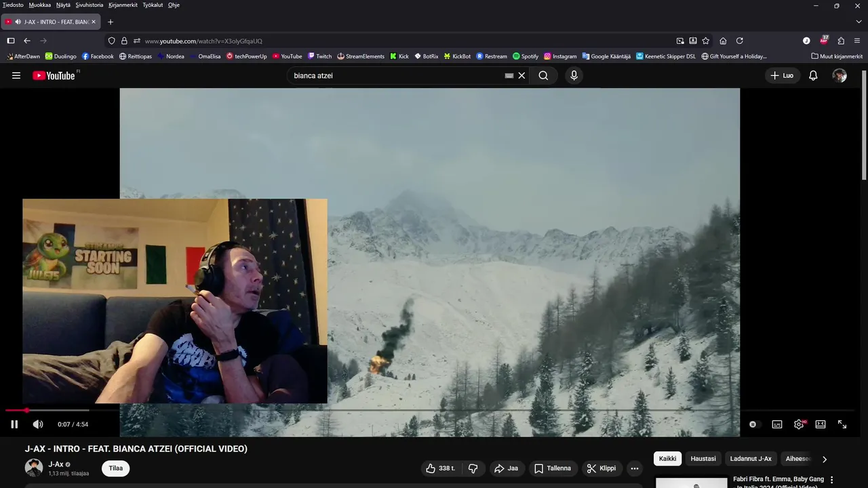Expand the Muut kirjanmerkit bookmarks folder

point(837,56)
